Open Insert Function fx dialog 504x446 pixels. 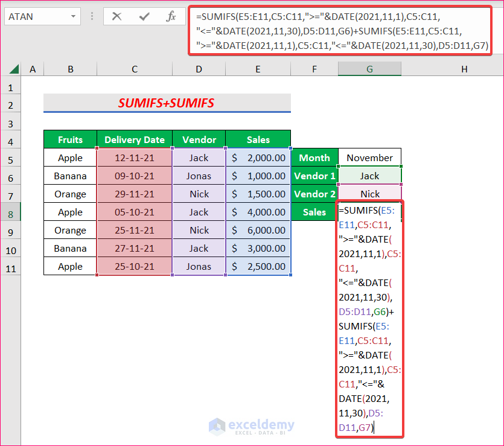click(x=171, y=16)
